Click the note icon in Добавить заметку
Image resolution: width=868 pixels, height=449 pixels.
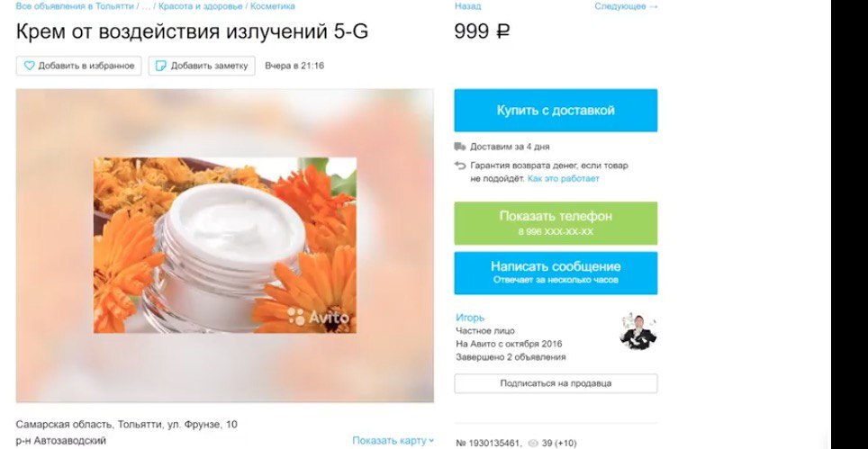point(161,66)
